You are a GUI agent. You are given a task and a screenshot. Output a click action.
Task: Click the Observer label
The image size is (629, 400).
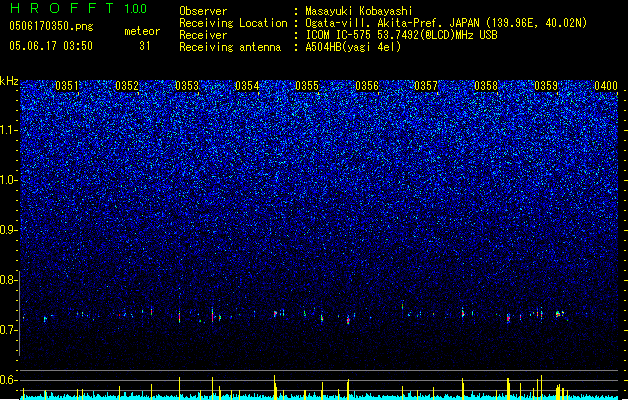[x=203, y=11]
